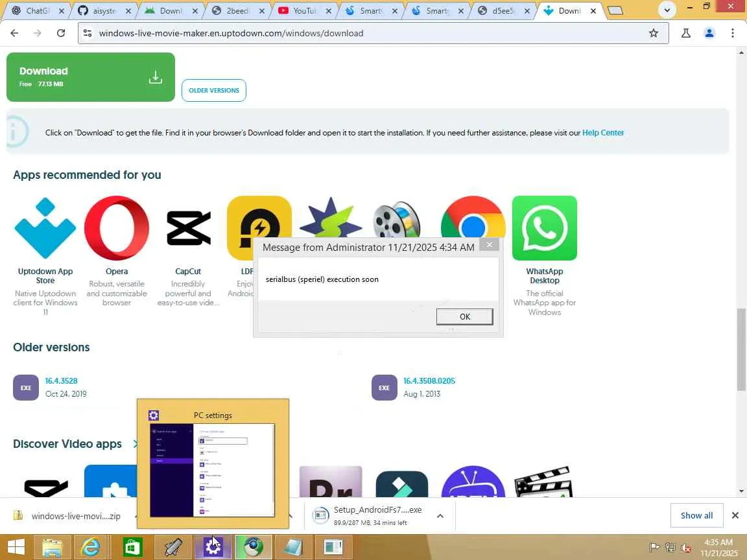
Task: Open the CapCut app icon
Action: 188,228
